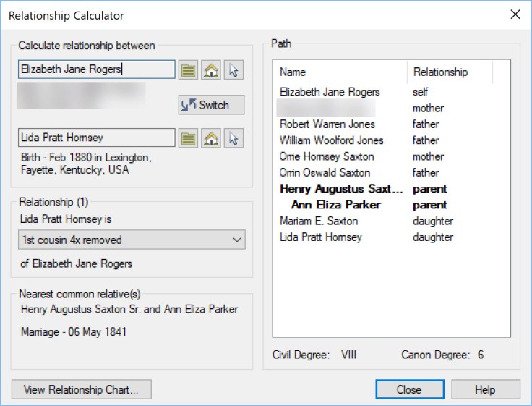Click the Canon Degree 6 value

click(x=481, y=355)
